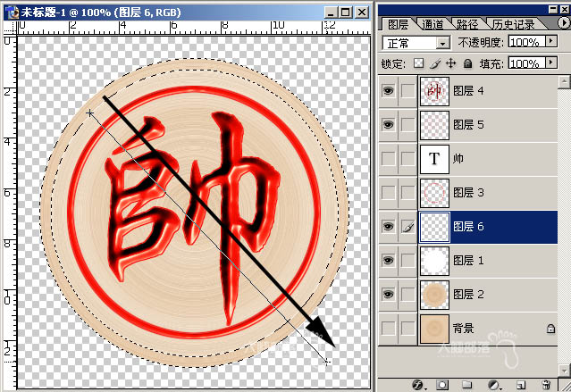Click the Add layer mask icon
Viewport: 571px width, 392px height.
(x=442, y=384)
